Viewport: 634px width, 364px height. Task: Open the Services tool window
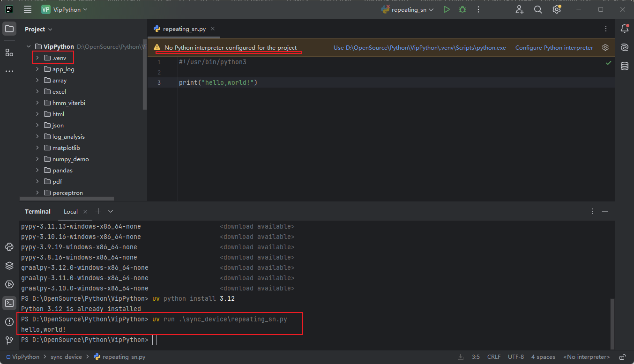point(9,284)
